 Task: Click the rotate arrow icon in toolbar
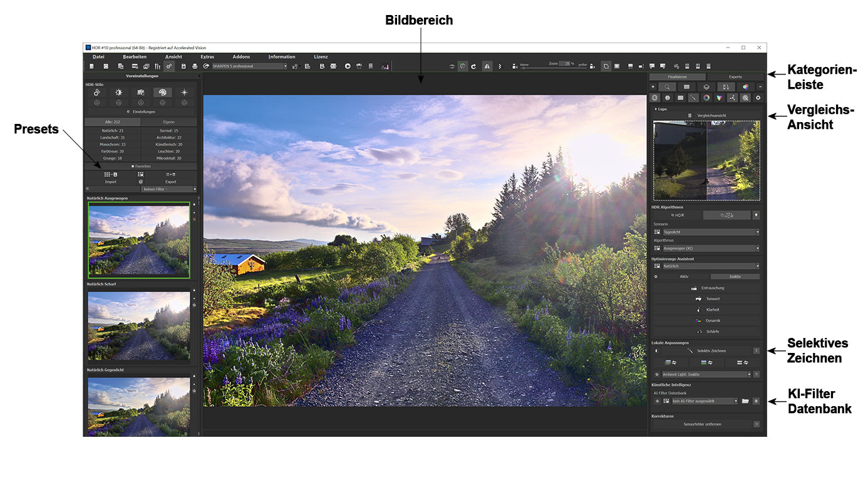coord(473,66)
